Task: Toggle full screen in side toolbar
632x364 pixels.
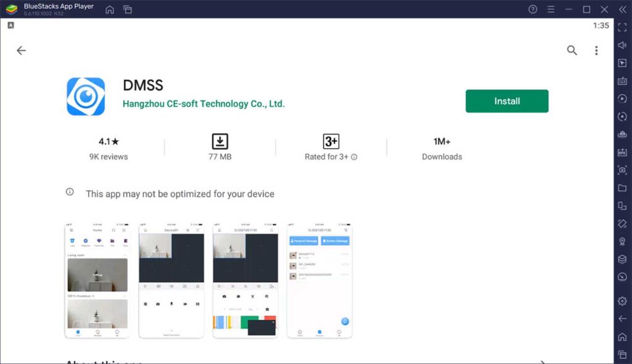Action: tap(622, 27)
